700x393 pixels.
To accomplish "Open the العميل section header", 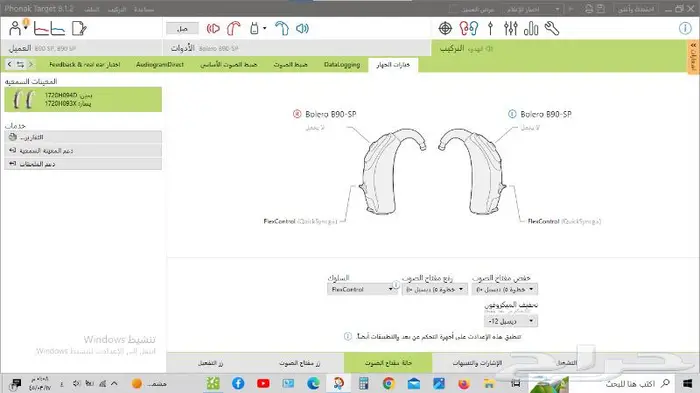I will [81, 48].
